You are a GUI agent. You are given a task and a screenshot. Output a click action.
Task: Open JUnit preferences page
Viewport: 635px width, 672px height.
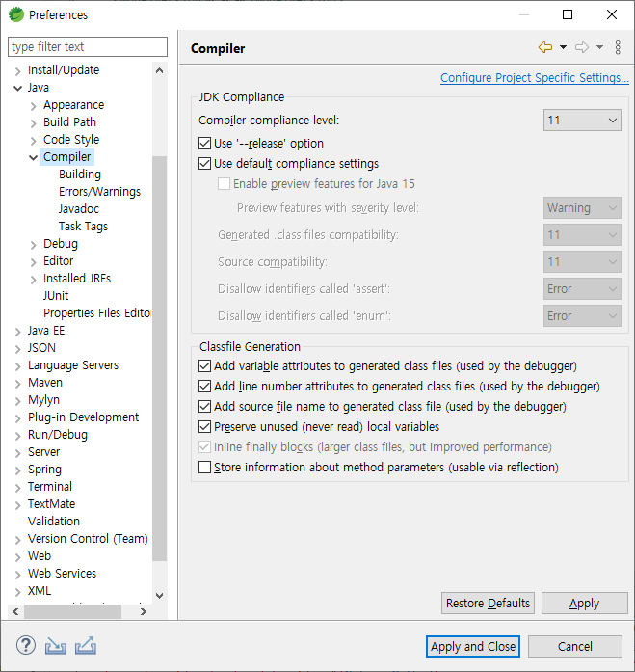coord(56,296)
